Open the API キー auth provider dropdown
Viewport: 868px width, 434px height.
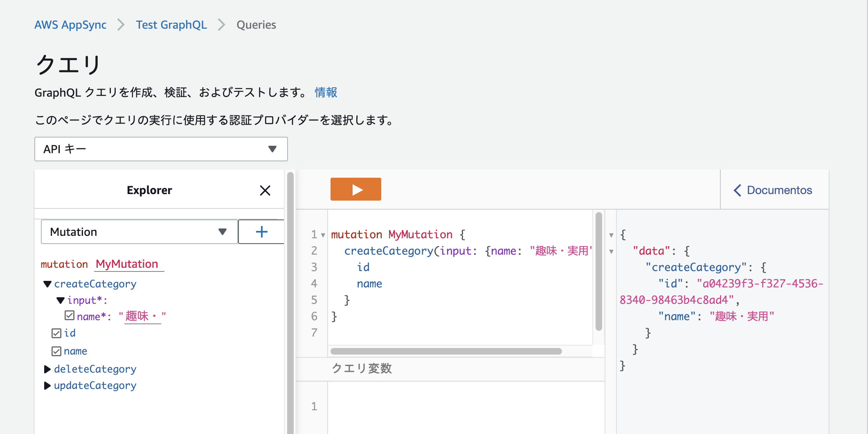[161, 149]
